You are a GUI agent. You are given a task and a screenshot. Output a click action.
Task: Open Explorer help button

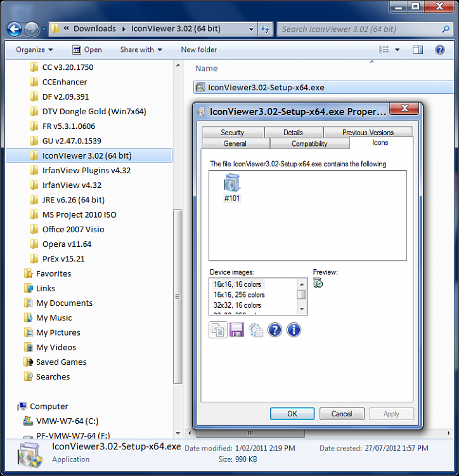tap(439, 50)
